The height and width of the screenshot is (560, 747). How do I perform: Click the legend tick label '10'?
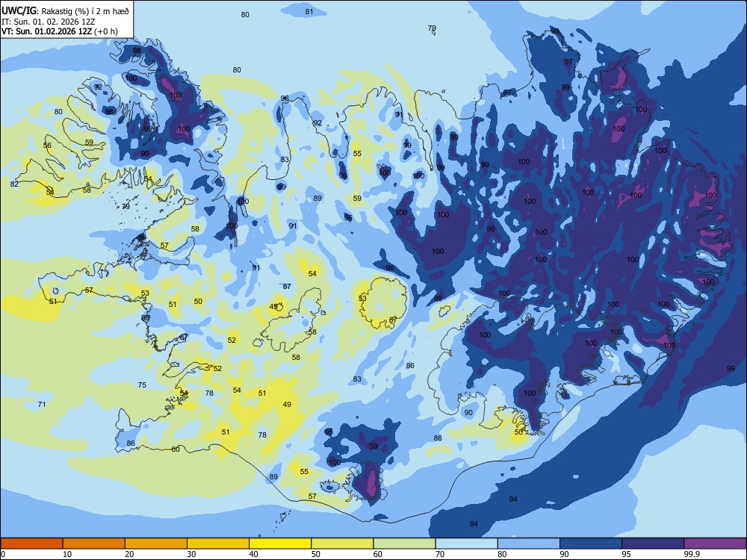coord(67,554)
